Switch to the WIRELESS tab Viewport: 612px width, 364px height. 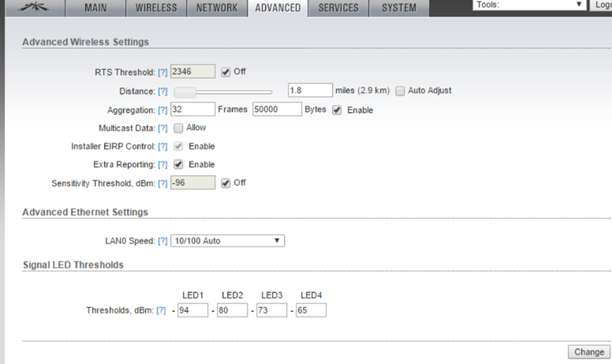tap(156, 8)
